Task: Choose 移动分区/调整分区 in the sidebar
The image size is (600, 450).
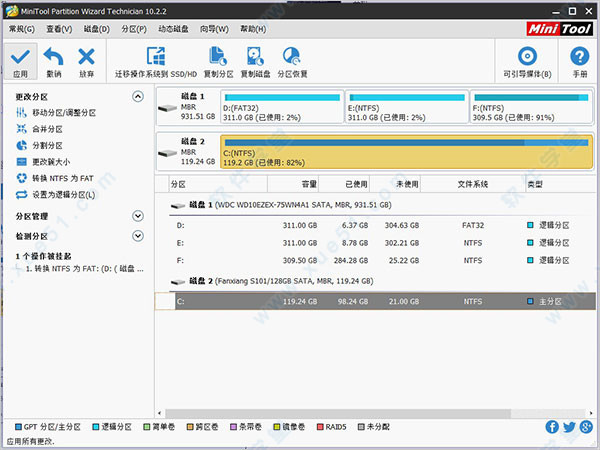Action: (56, 112)
